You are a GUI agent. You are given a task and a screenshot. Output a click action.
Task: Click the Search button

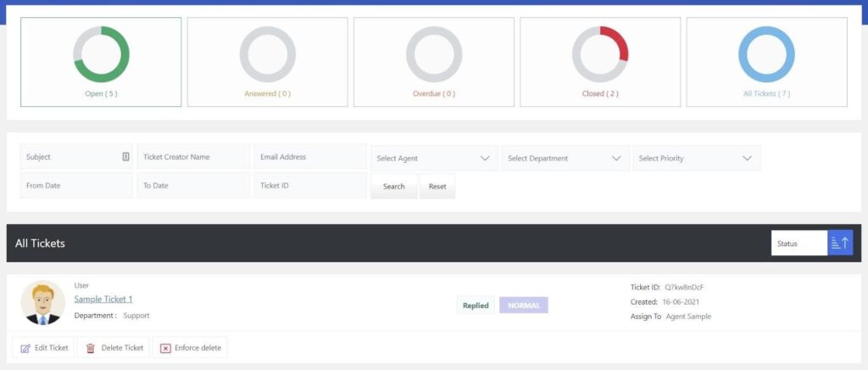(x=393, y=187)
